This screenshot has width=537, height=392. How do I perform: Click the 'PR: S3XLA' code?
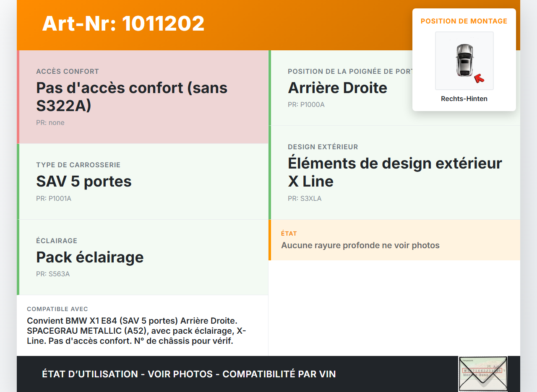click(305, 199)
